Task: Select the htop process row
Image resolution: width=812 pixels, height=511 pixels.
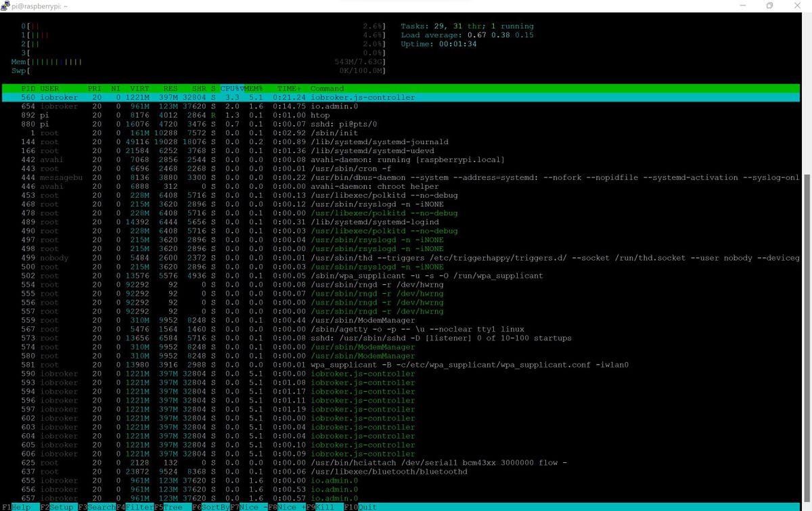Action: [402, 115]
